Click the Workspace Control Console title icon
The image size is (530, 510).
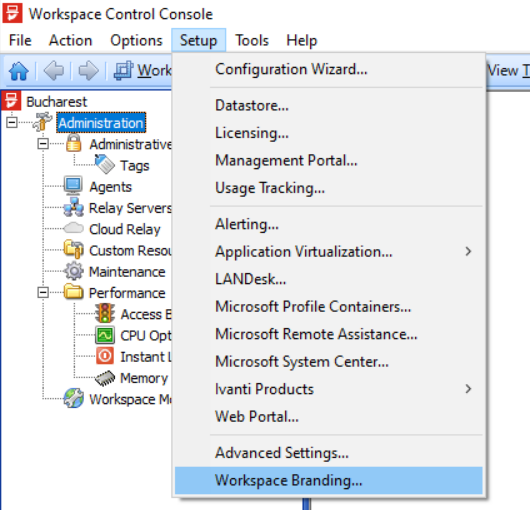[13, 14]
